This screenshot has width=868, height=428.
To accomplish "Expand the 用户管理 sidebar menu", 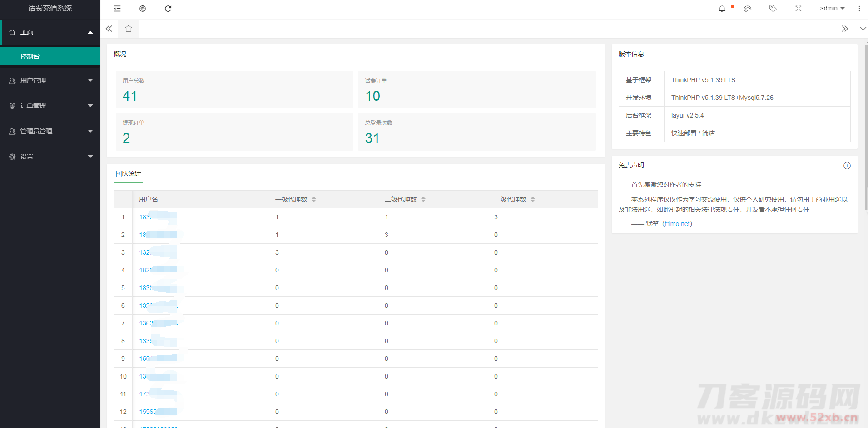I will [x=50, y=80].
